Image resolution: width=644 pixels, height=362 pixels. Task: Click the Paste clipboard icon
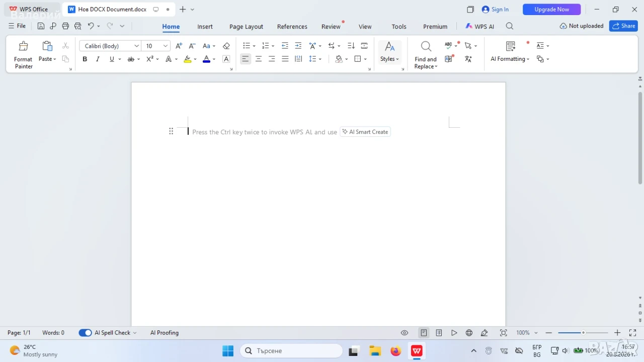47,46
